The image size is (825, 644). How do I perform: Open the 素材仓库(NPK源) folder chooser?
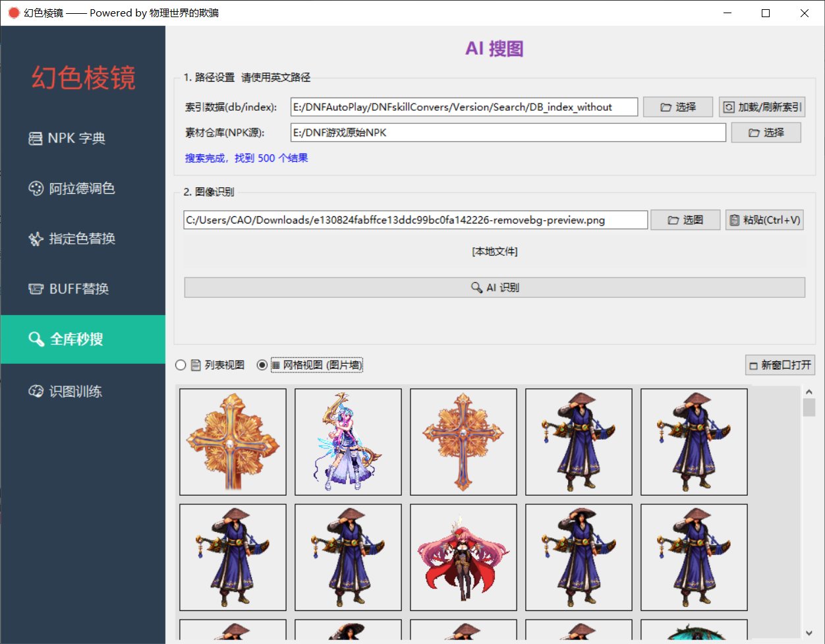click(x=766, y=132)
